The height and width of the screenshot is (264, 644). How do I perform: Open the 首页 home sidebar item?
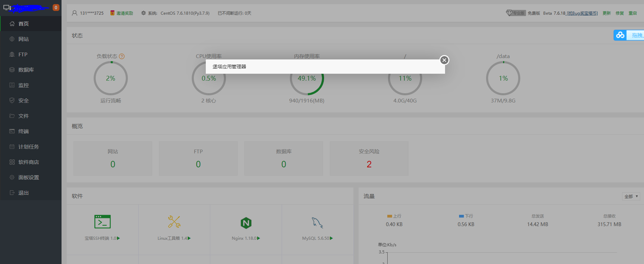[x=31, y=24]
